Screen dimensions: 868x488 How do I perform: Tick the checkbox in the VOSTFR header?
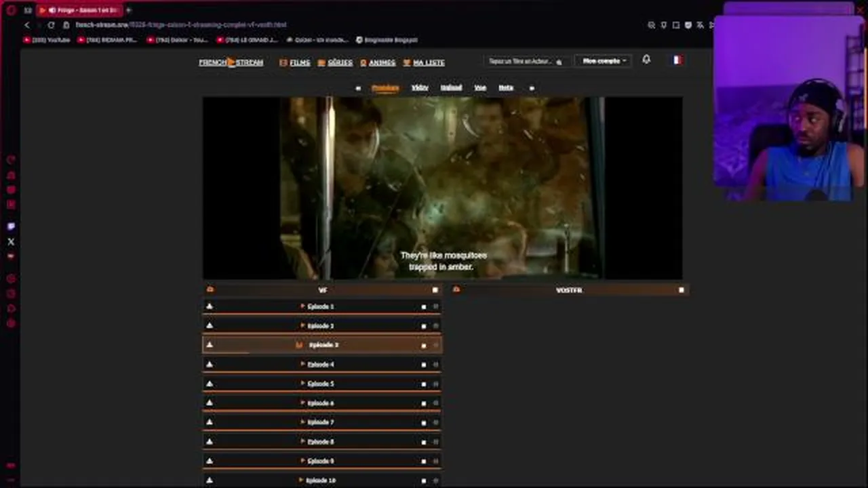682,290
